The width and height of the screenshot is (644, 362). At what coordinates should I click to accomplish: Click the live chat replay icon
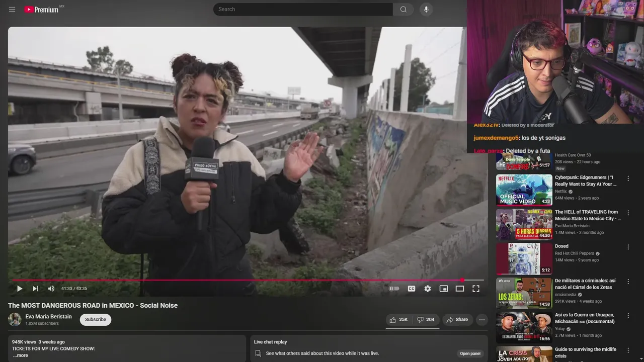point(258,353)
